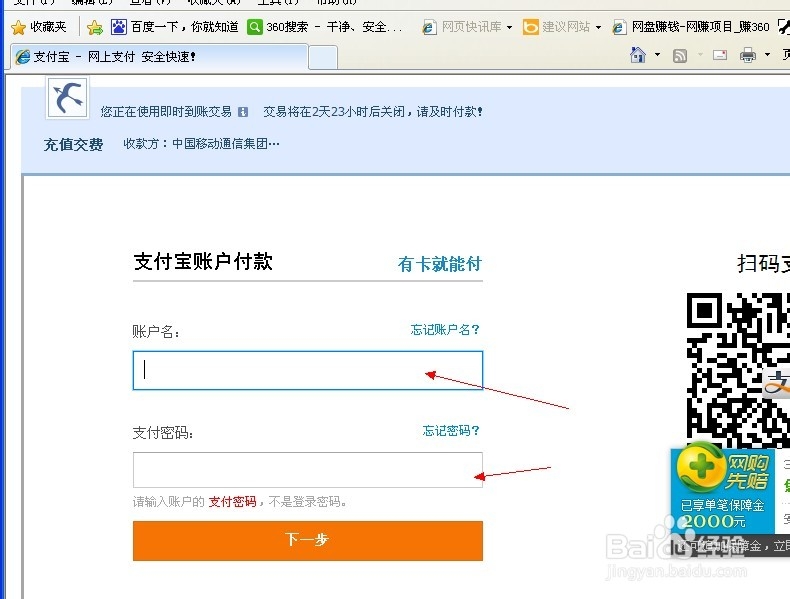The image size is (790, 599).
Task: Click the red 支付密码 hint link
Action: pos(232,501)
